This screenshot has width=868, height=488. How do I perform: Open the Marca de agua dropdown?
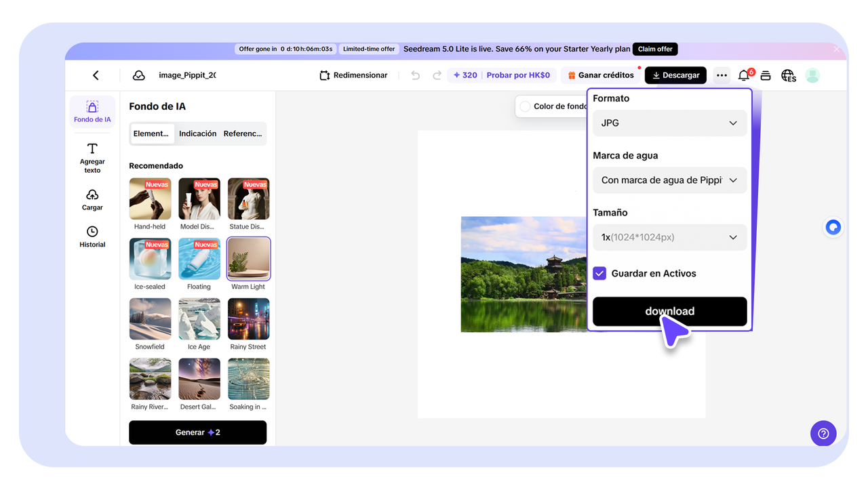point(670,180)
